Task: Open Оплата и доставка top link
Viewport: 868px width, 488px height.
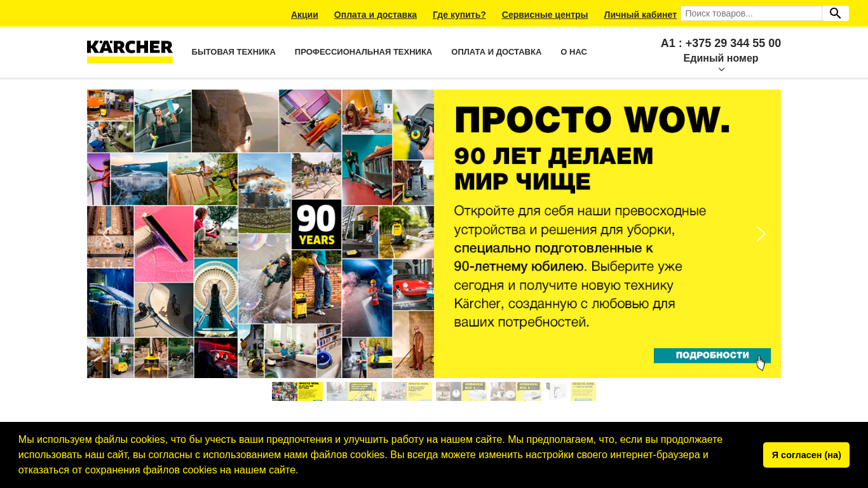Action: [376, 15]
